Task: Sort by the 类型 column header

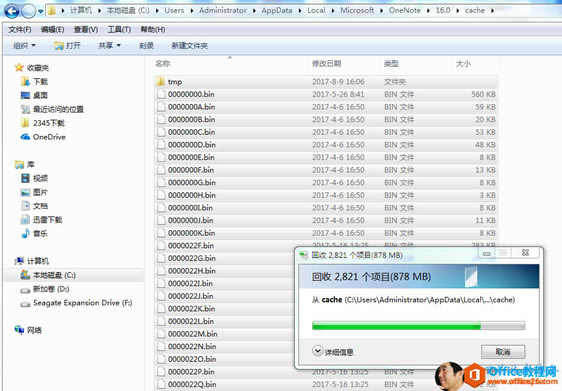Action: click(x=391, y=64)
